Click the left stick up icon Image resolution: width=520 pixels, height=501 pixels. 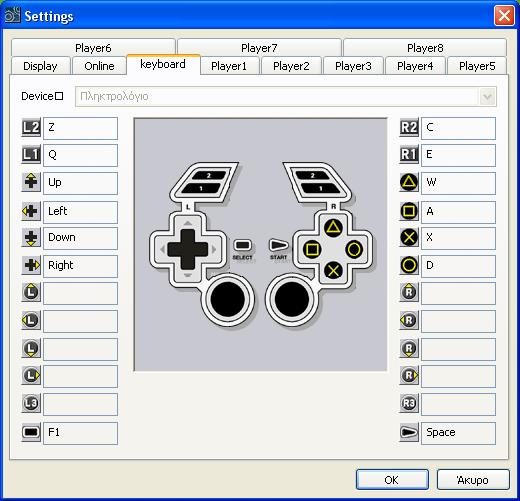pos(31,293)
